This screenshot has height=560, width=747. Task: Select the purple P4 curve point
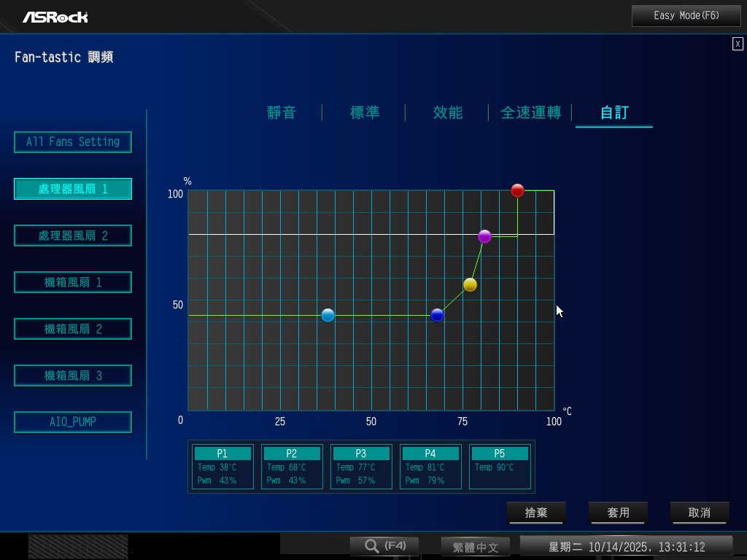coord(484,236)
